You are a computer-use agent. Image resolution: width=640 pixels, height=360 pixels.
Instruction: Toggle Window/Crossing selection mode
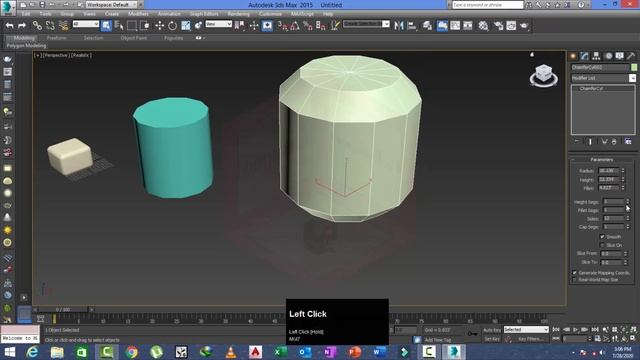[x=145, y=26]
